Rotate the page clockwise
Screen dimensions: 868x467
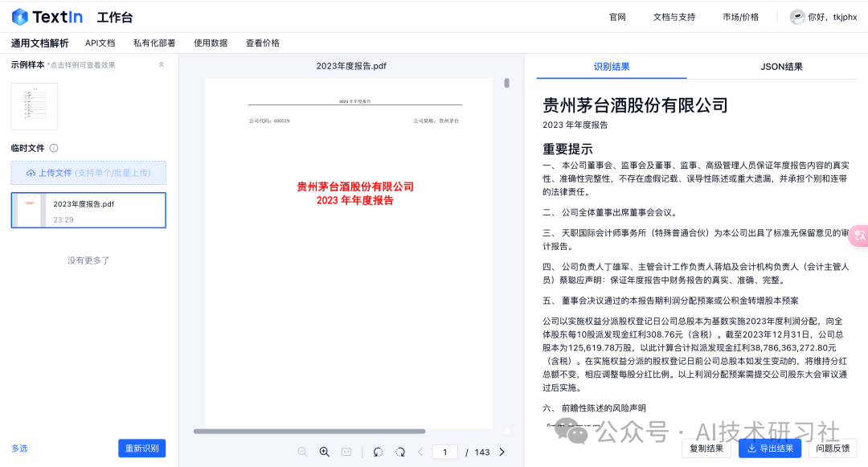399,452
